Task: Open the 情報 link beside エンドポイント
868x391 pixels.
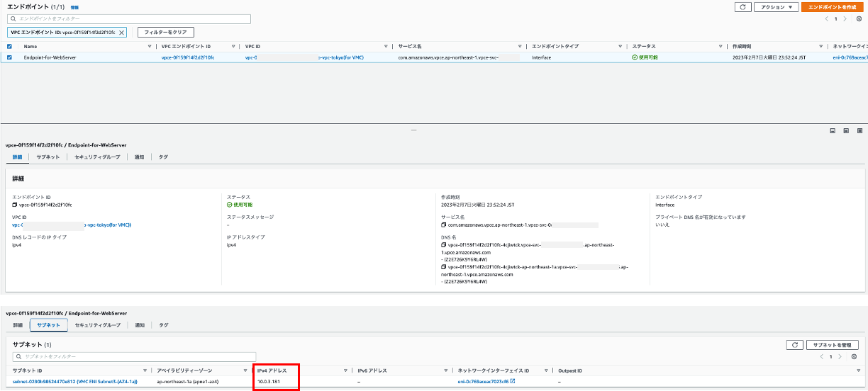Action: click(74, 7)
